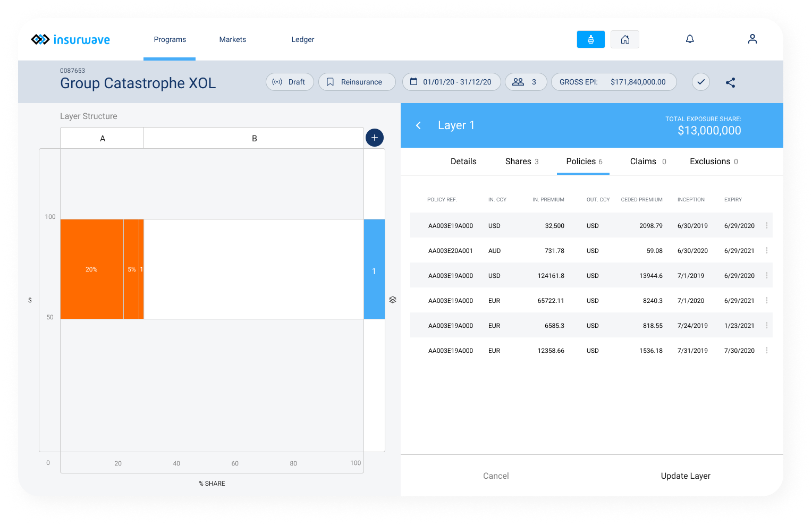Screen dimensions: 812x525
Task: Click the checkmark approve button
Action: tap(701, 82)
